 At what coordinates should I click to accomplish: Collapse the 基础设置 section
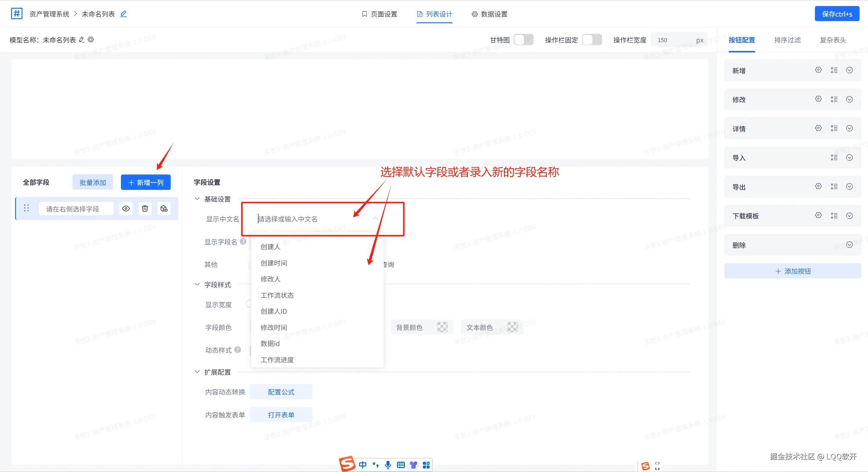198,199
